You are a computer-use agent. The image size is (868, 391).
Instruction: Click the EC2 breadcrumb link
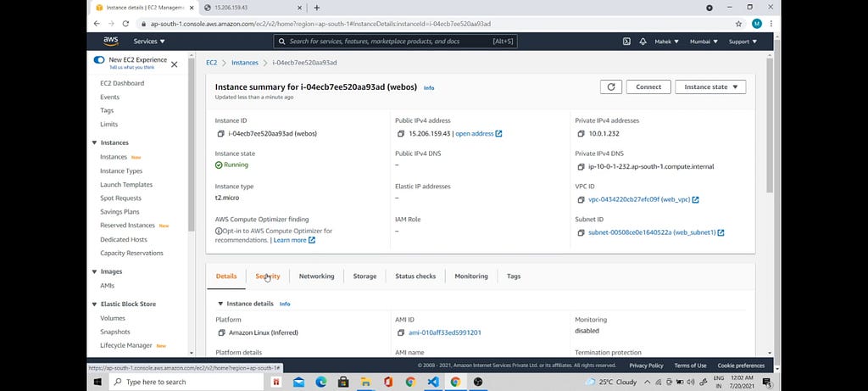(x=211, y=63)
